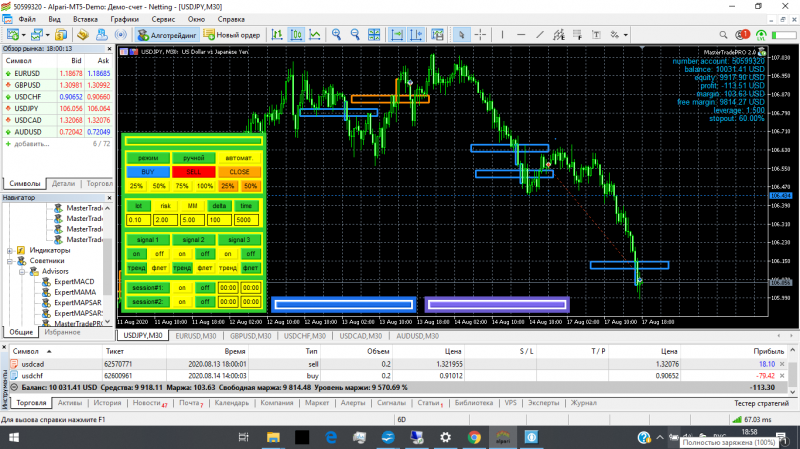Image resolution: width=800 pixels, height=449 pixels.
Task: Turn signal 1 off in panel
Action: tap(158, 254)
